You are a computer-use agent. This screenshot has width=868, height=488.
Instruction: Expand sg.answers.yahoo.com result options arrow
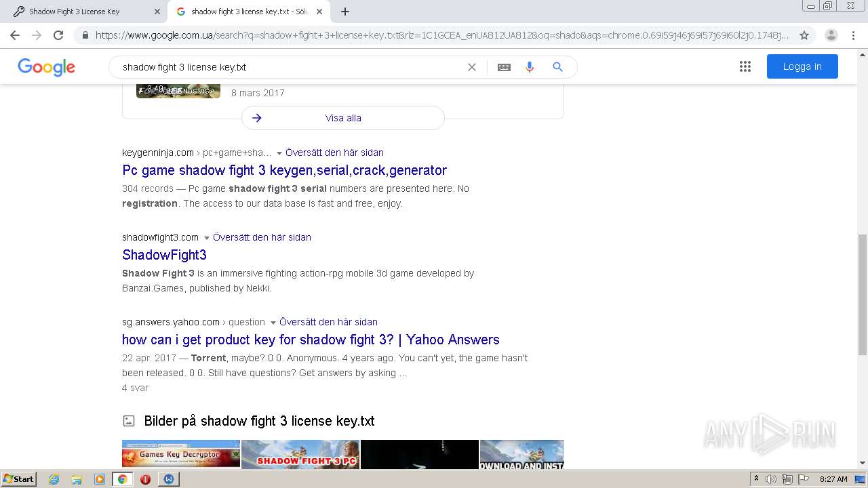[273, 323]
